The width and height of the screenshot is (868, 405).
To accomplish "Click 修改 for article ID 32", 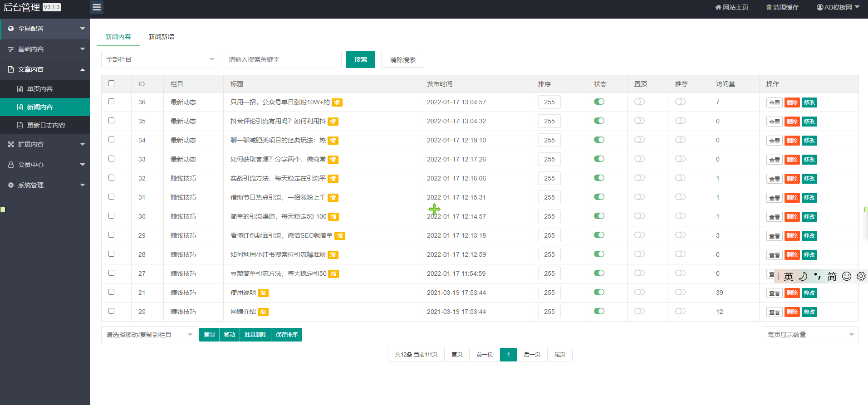I will click(x=809, y=179).
